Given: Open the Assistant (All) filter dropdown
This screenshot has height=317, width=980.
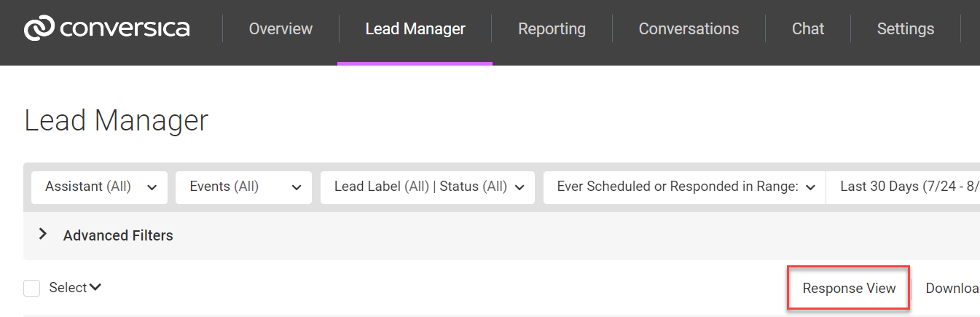Looking at the screenshot, I should coord(100,187).
